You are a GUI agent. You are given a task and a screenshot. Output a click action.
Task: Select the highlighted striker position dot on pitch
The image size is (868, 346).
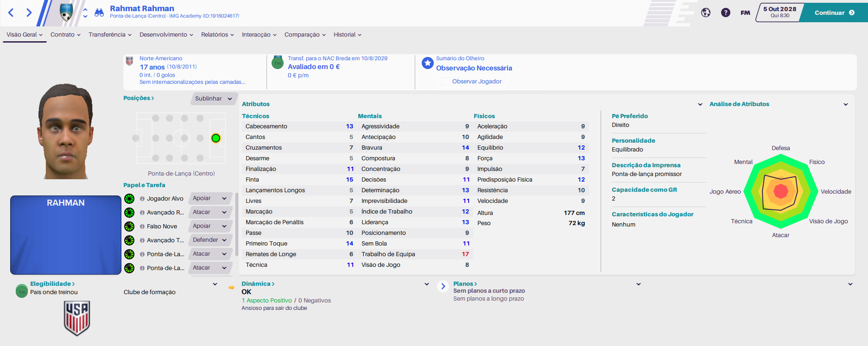point(216,138)
